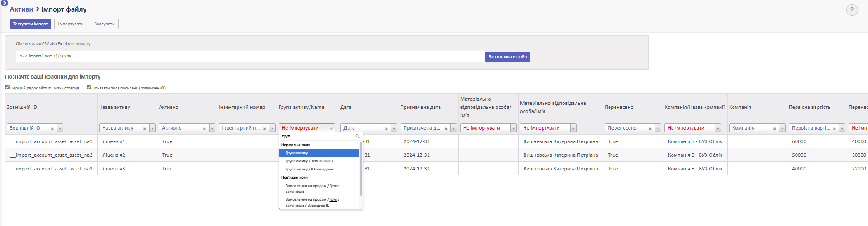Click value '60000' in Первісна вартість
Viewport: 868px width, 226px height.
[799, 141]
